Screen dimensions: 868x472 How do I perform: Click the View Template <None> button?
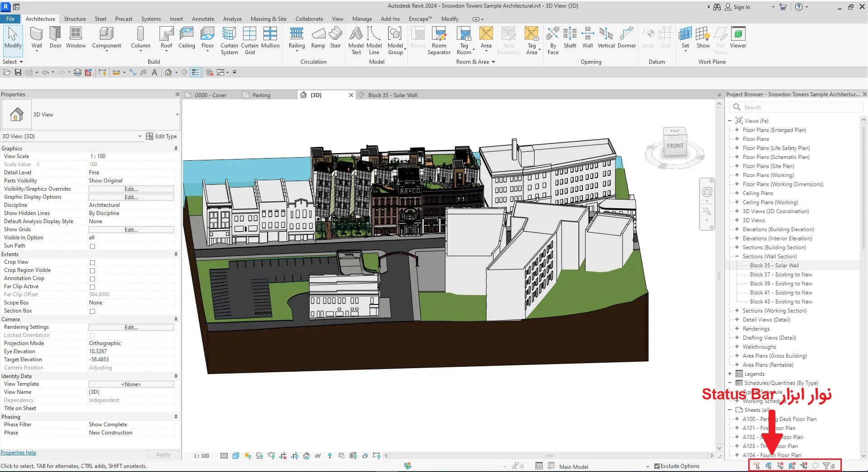(131, 384)
